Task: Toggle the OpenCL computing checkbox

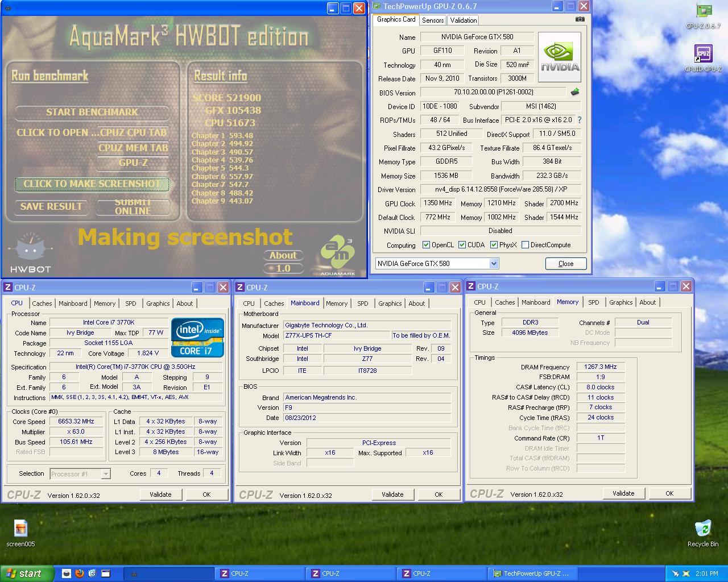Action: point(426,245)
